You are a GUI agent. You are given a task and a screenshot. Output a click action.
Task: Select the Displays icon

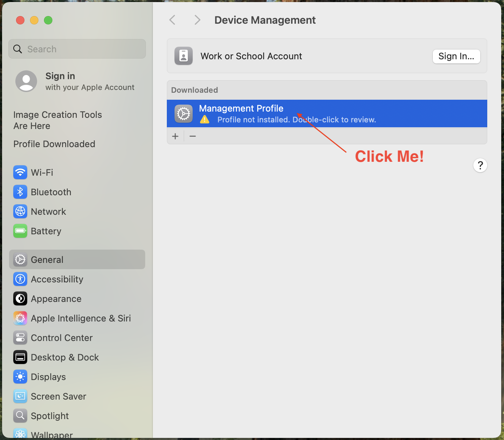[x=20, y=377]
